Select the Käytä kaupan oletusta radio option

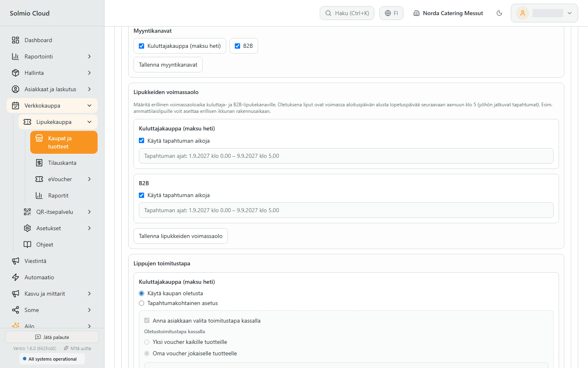(x=142, y=293)
